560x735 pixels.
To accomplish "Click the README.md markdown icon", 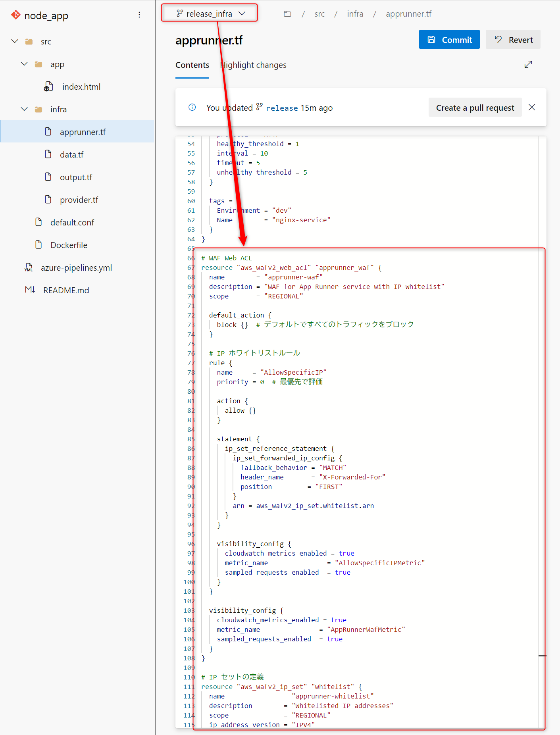I will tap(30, 290).
